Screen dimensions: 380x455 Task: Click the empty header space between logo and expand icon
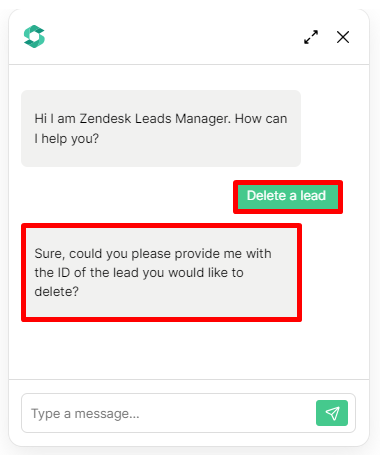tap(173, 37)
